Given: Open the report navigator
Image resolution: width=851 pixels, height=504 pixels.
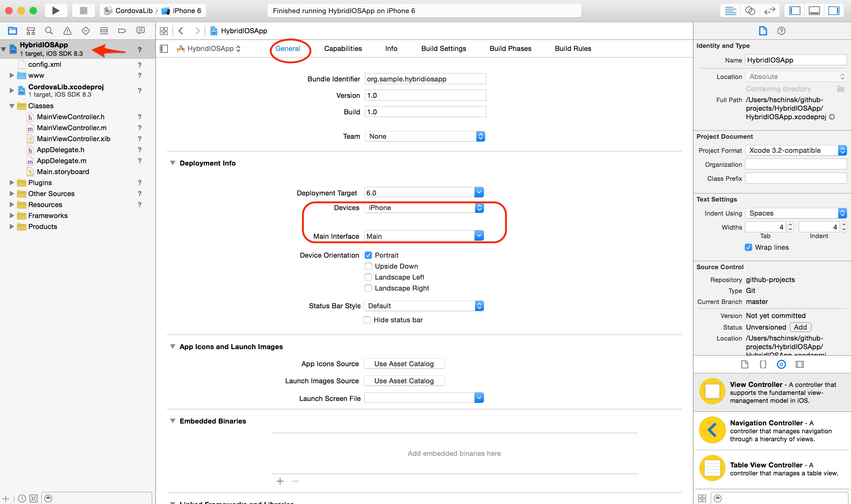Looking at the screenshot, I should tap(140, 31).
